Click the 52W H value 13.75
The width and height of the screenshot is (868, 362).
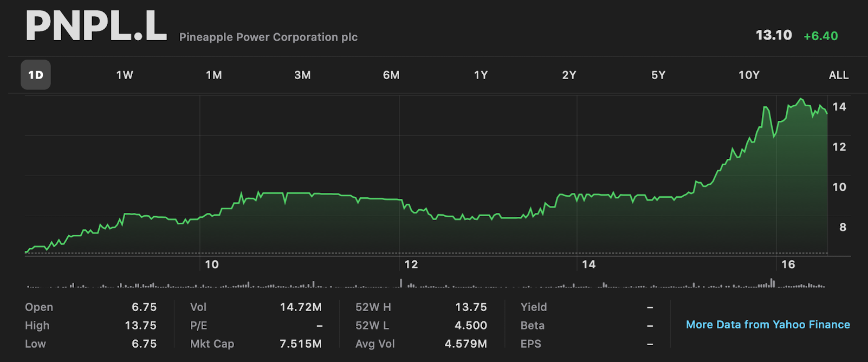pos(471,307)
